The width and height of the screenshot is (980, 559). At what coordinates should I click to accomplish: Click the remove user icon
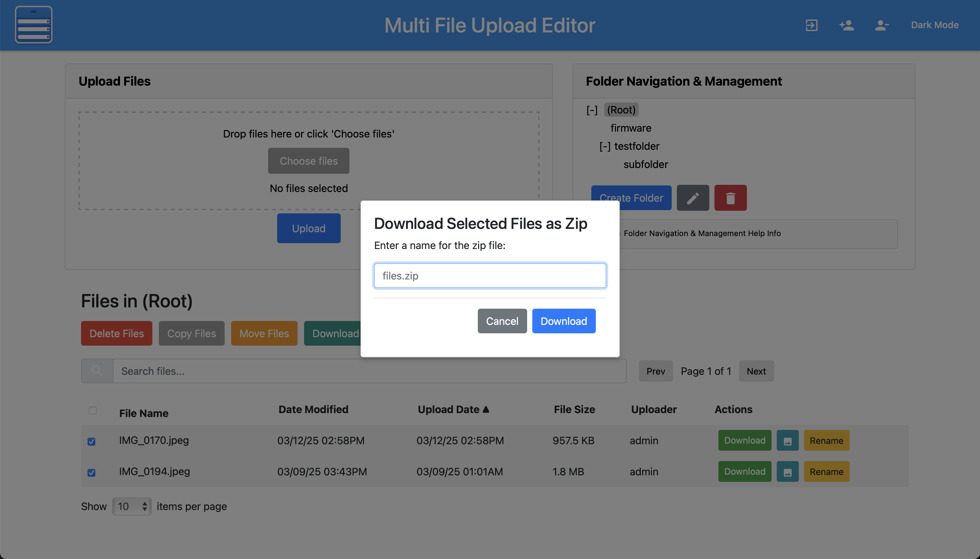881,25
